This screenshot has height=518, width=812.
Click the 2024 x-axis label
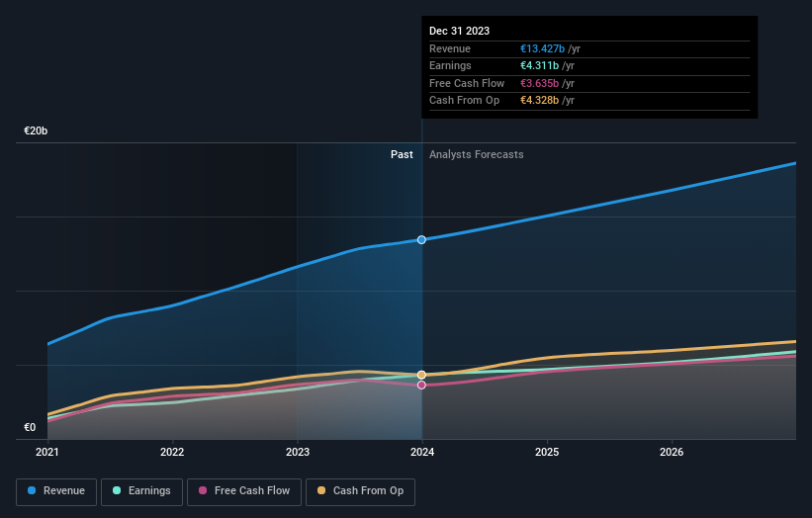click(x=422, y=452)
